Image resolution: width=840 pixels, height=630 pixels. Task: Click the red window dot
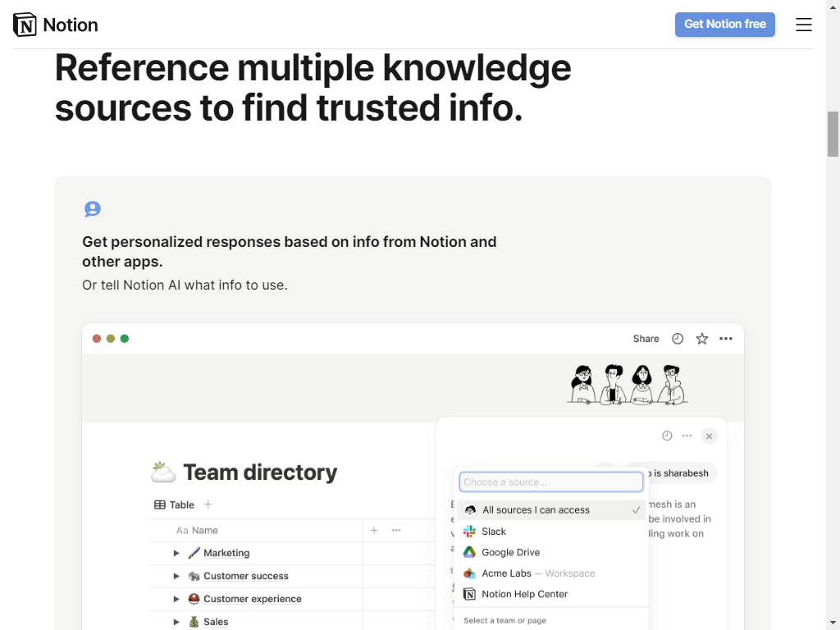97,339
